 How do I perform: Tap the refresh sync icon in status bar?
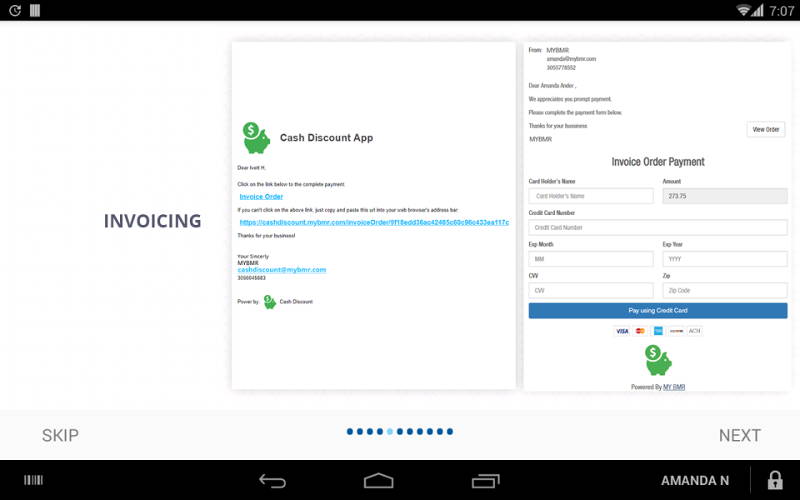(x=15, y=10)
